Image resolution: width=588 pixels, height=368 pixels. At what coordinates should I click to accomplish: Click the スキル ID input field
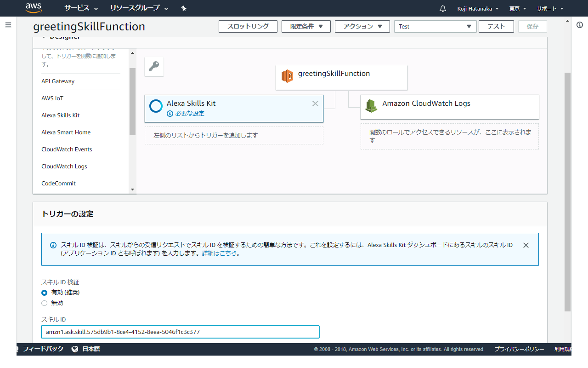click(180, 332)
